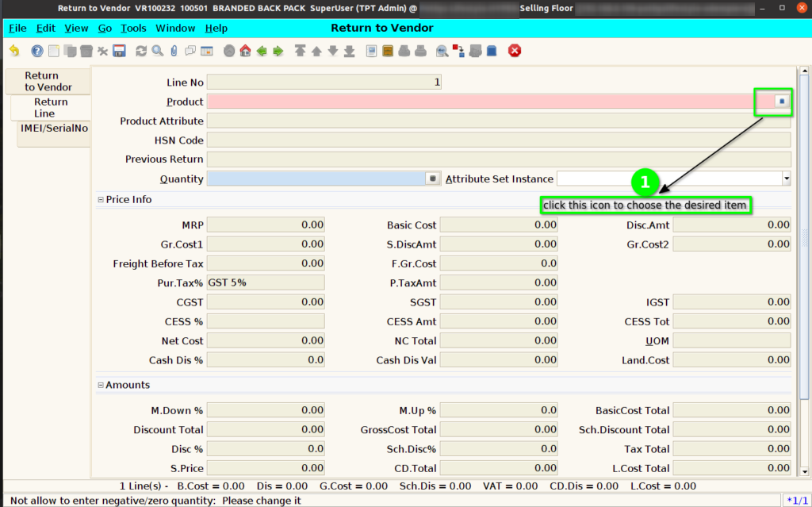Collapse the Price Info section
812x507 pixels.
click(x=101, y=200)
